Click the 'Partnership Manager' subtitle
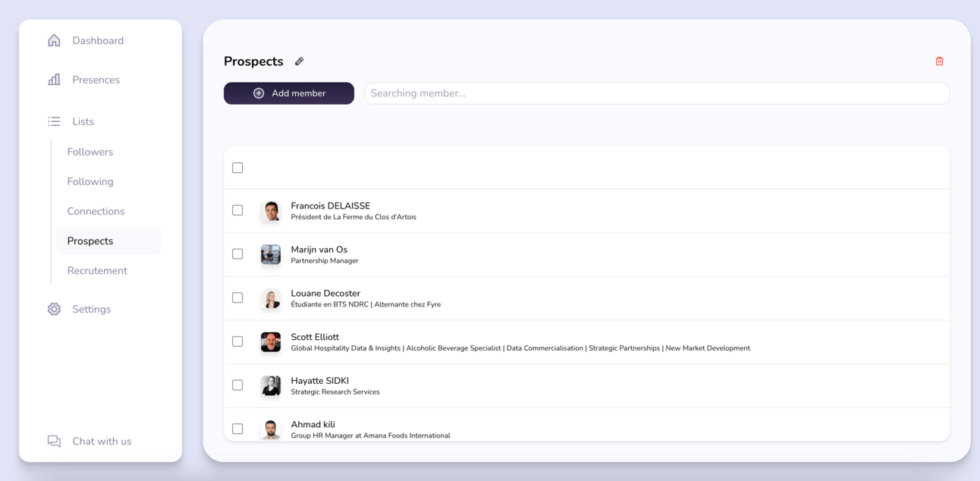The image size is (980, 481). coord(325,261)
